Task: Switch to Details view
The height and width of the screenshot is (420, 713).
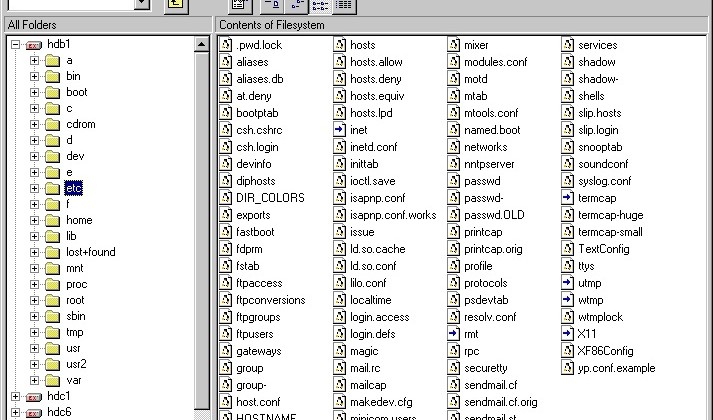Action: point(343,5)
